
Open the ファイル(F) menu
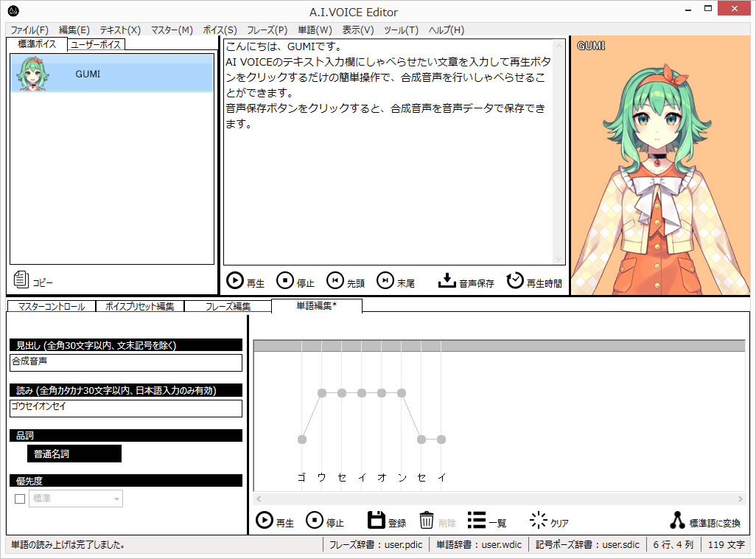(29, 30)
